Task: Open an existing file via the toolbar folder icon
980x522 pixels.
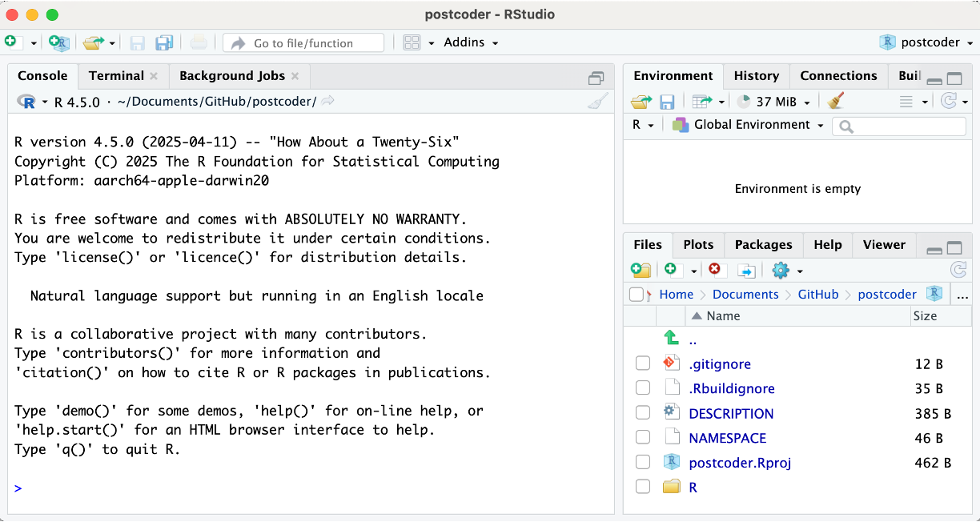Action: tap(94, 42)
